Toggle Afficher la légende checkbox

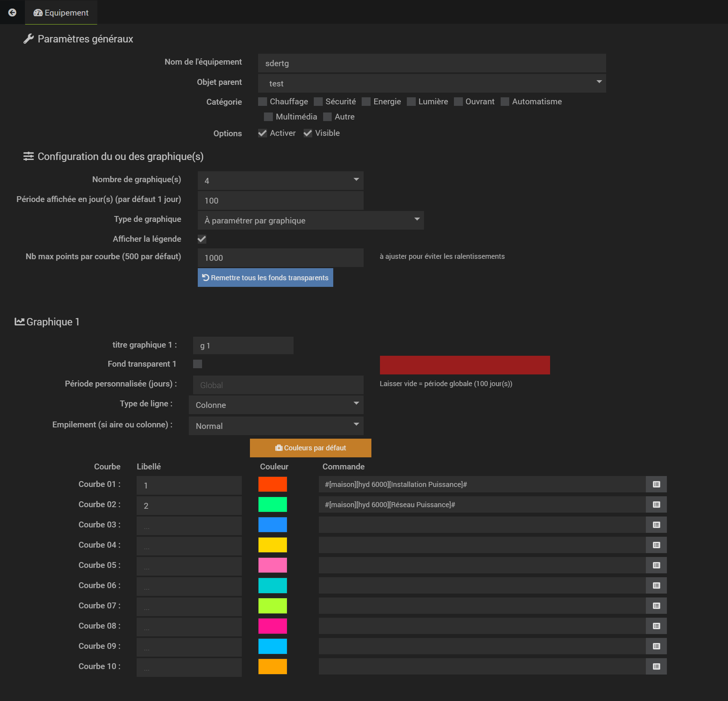point(202,239)
